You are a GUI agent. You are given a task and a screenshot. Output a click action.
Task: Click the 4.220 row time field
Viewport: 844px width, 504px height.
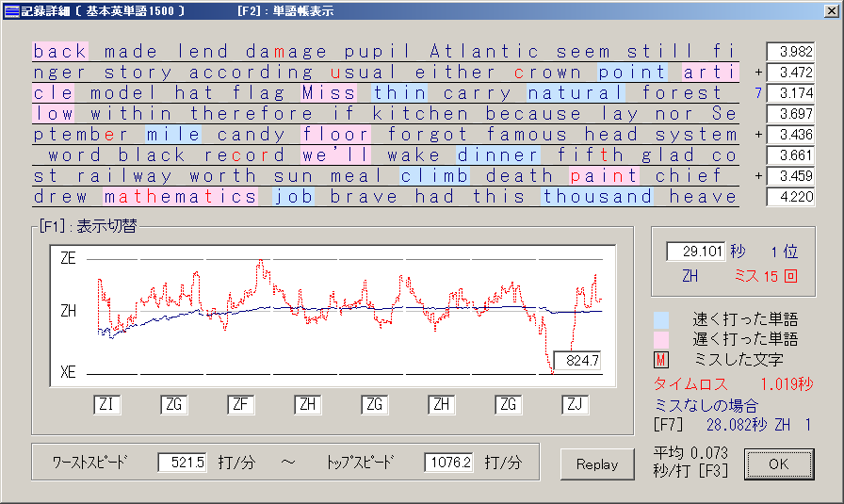(x=790, y=197)
